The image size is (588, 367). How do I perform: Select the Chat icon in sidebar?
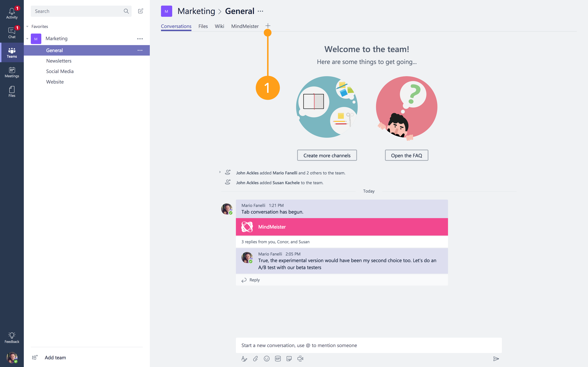[x=12, y=32]
